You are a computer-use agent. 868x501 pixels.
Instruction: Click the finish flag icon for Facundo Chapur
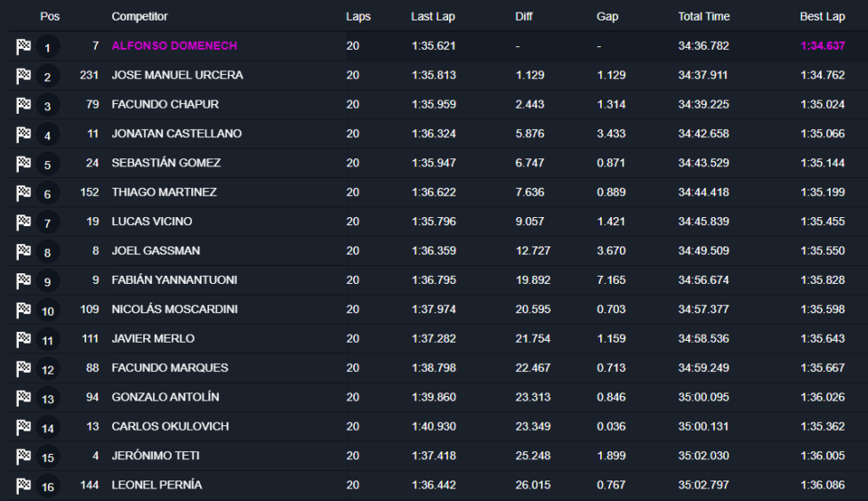click(x=23, y=106)
